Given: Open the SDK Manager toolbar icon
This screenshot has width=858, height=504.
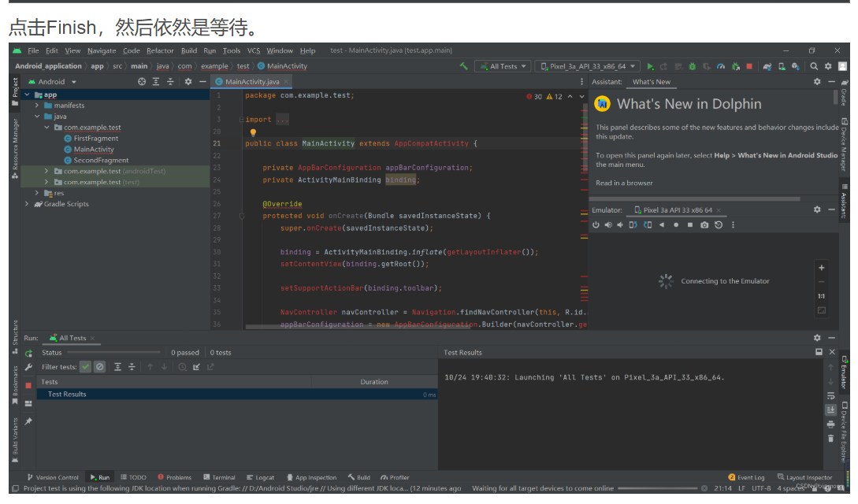Looking at the screenshot, I should (796, 66).
